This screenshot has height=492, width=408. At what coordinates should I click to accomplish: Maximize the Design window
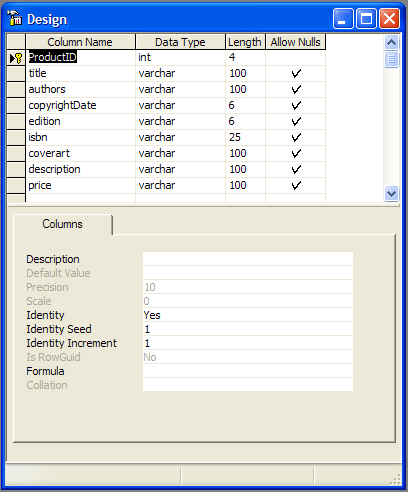pyautogui.click(x=366, y=19)
